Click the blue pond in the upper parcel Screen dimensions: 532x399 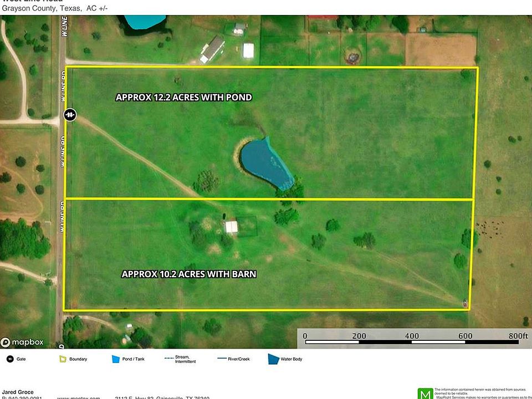tap(267, 164)
